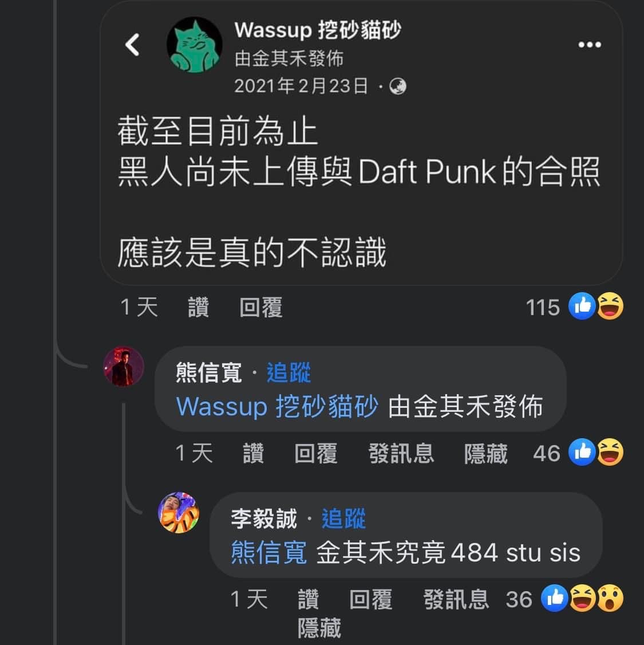Hide 熊信寬's comment with 隱藏

(486, 453)
